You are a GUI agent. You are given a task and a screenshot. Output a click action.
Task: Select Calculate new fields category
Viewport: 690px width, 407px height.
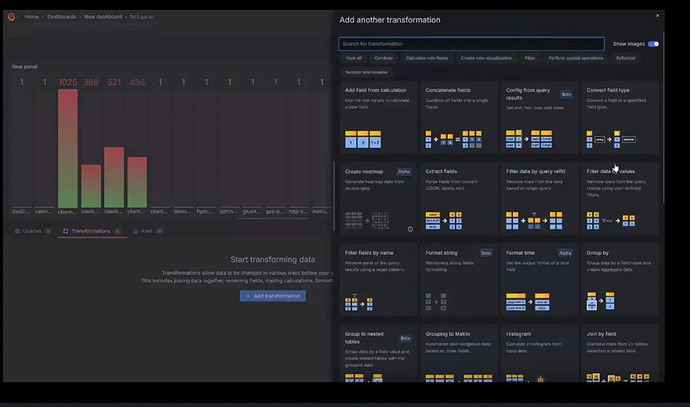[427, 58]
